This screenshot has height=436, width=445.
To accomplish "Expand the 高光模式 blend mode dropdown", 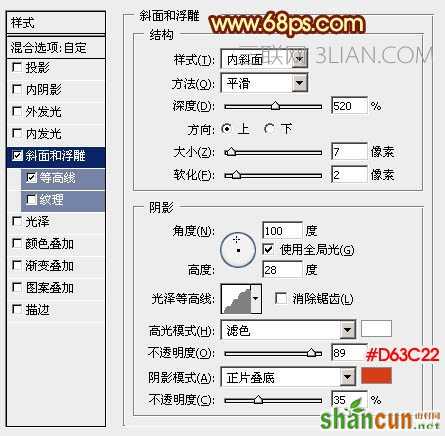I will pyautogui.click(x=348, y=330).
